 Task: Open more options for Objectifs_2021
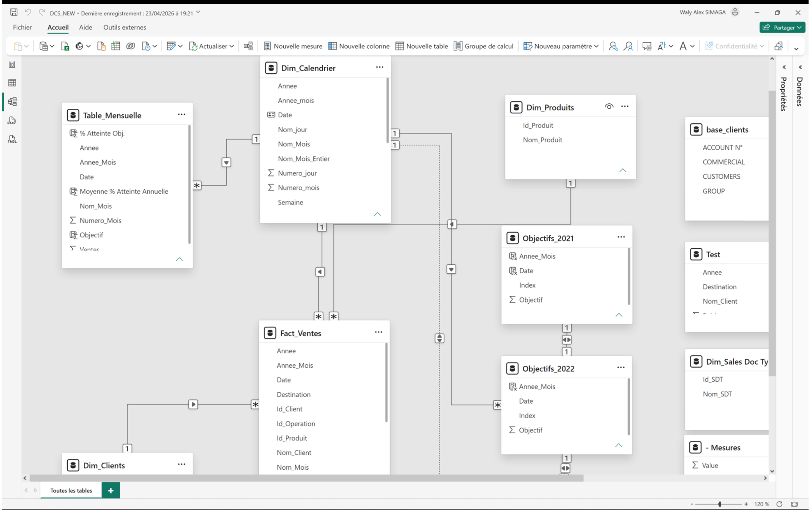(x=621, y=237)
